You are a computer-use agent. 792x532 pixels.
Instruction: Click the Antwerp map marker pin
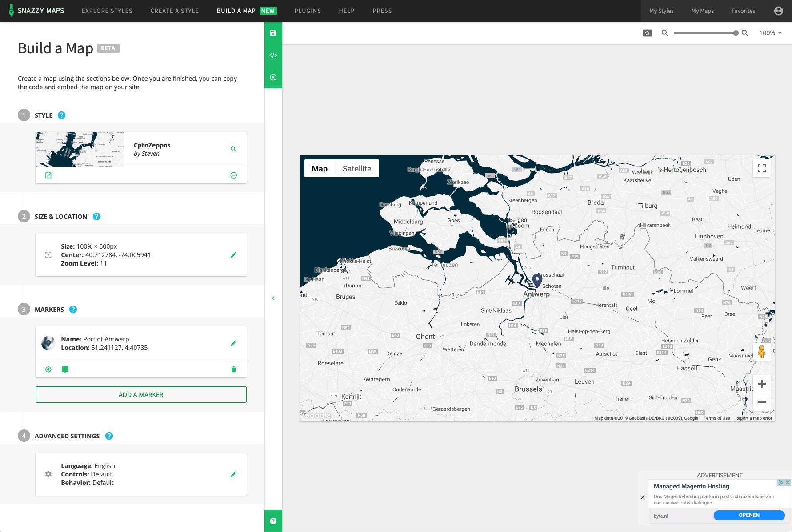pos(537,281)
